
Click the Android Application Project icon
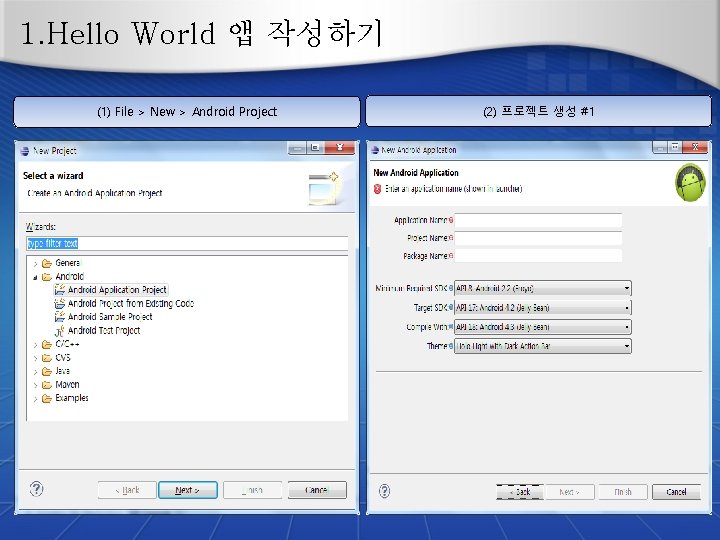(60, 290)
